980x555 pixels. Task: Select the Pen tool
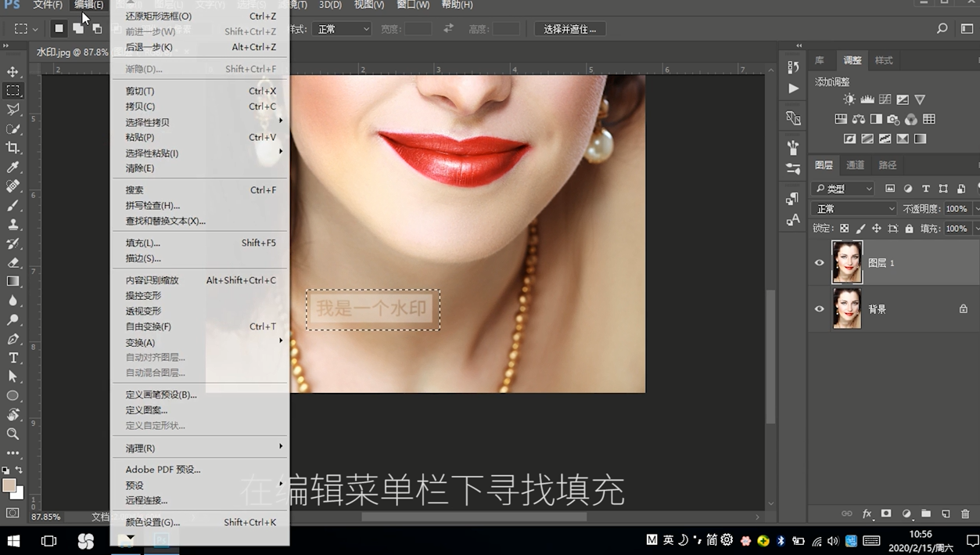point(13,339)
